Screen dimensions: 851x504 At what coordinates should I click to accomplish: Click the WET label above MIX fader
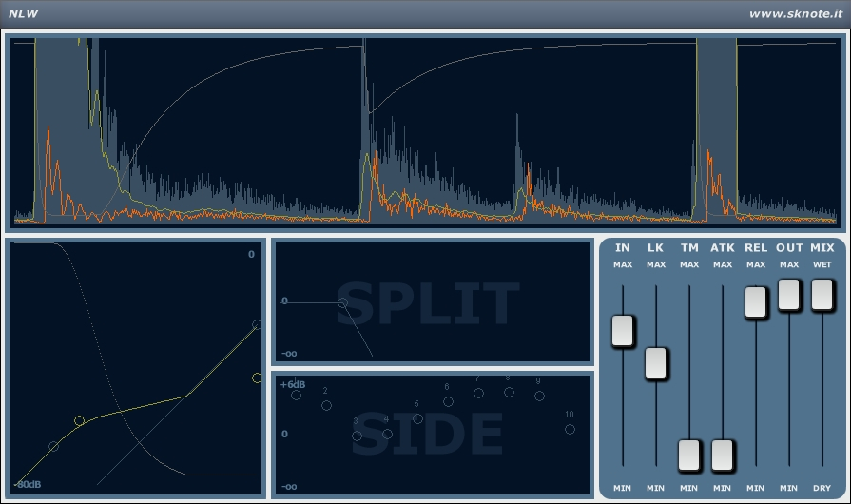pyautogui.click(x=822, y=264)
